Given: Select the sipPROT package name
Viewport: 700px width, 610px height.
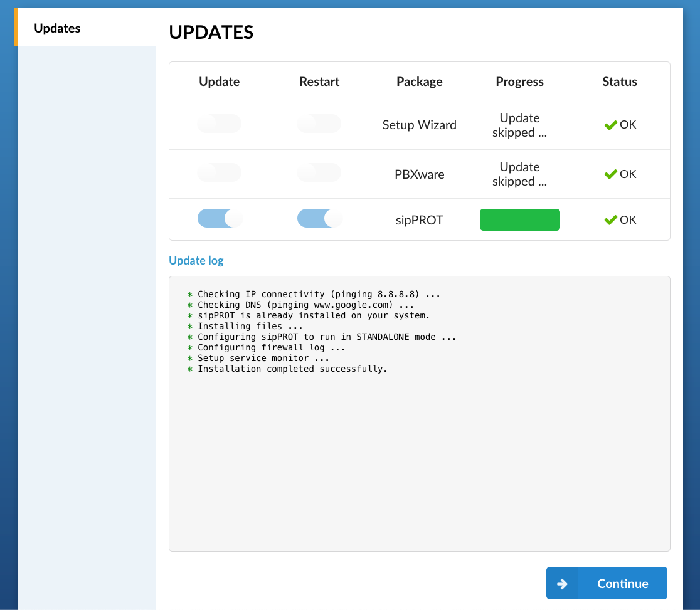Looking at the screenshot, I should point(419,220).
